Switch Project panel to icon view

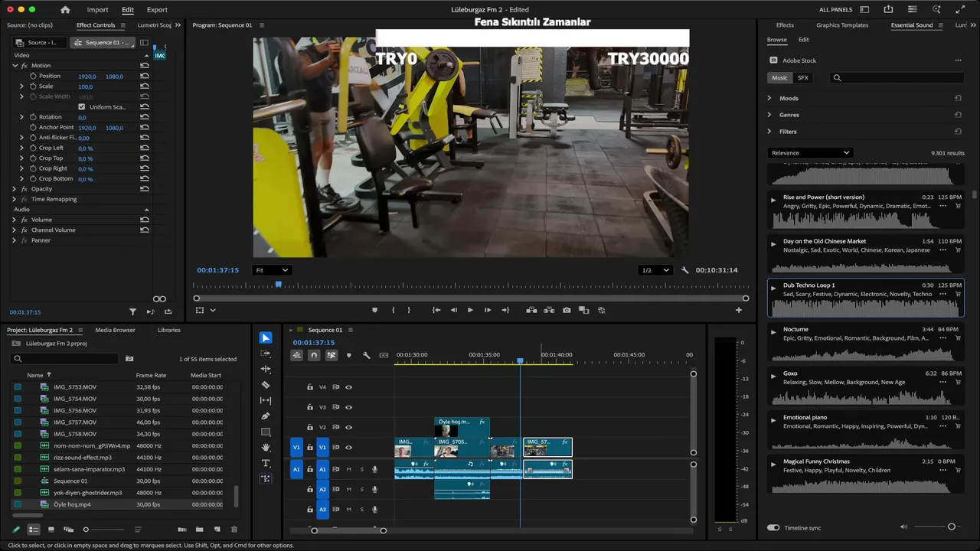51,530
